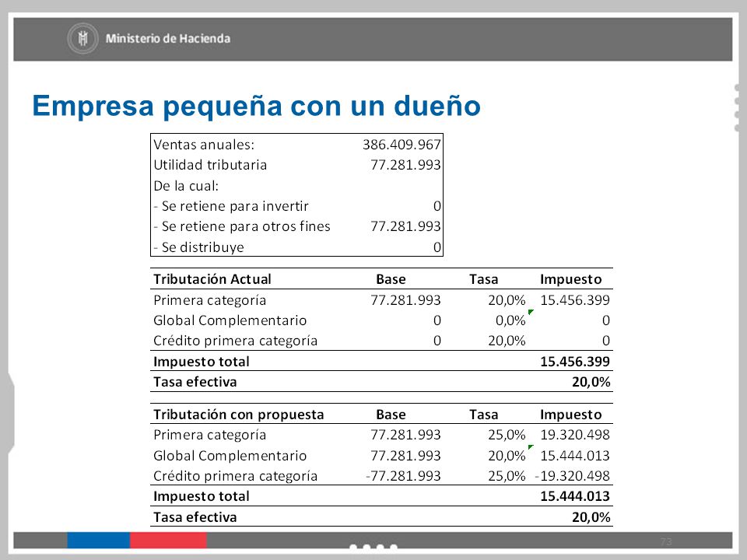
Task: Click the 'Ministerio de Hacienda' header text
Action: (x=168, y=39)
